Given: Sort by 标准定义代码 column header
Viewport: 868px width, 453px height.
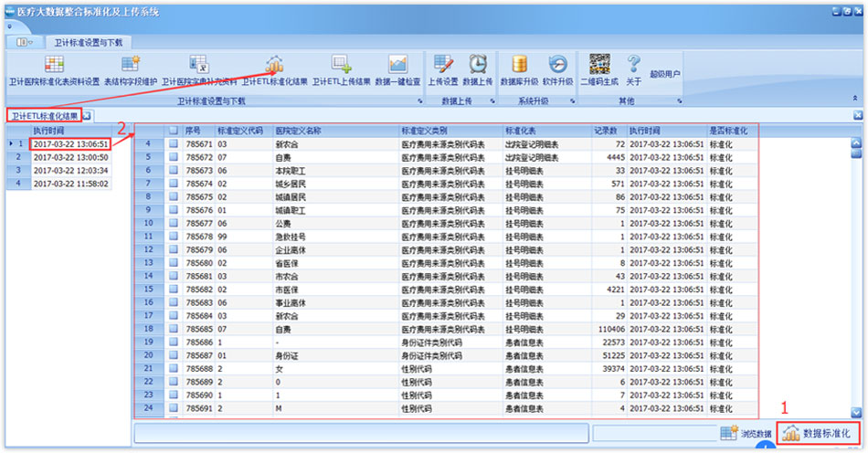Looking at the screenshot, I should (x=244, y=132).
